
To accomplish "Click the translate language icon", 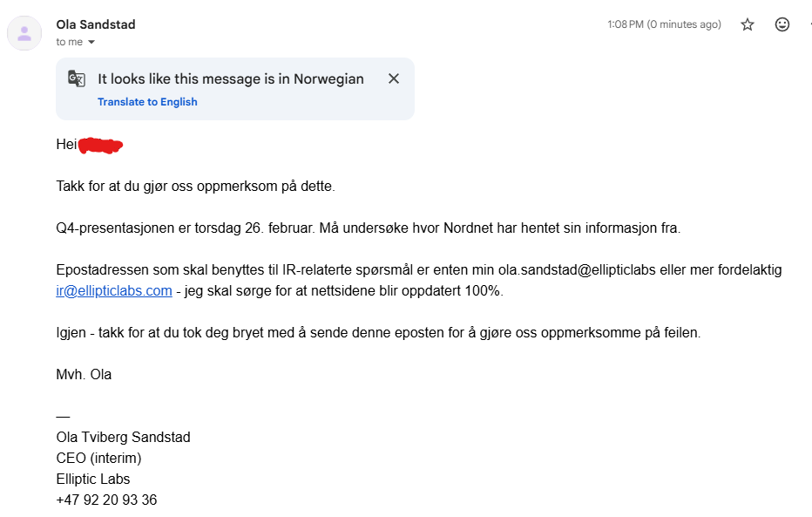I will (x=77, y=78).
